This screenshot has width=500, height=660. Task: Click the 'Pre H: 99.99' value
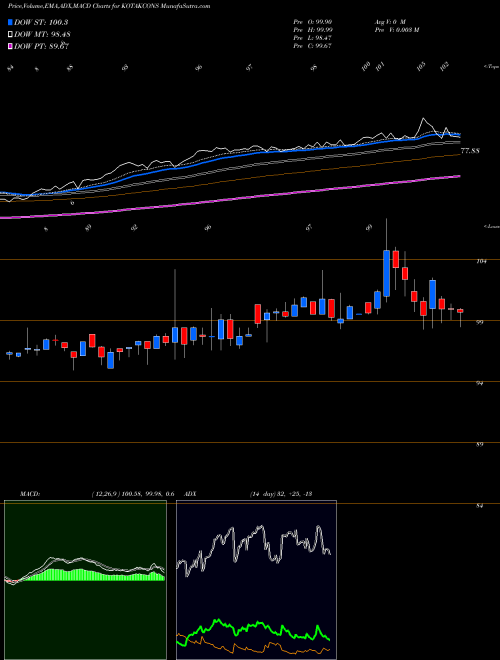[x=313, y=30]
